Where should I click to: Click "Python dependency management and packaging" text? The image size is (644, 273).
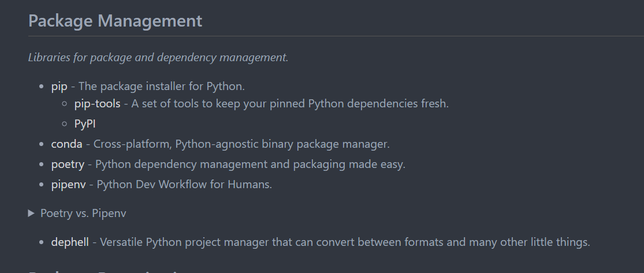250,164
